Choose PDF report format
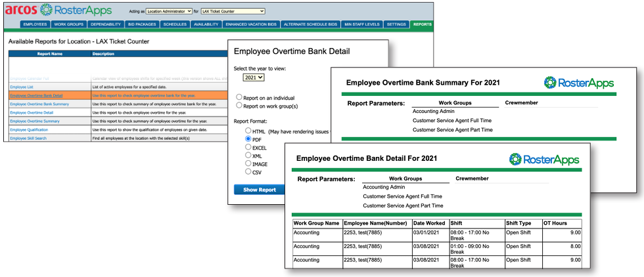This screenshot has width=644, height=277. (x=248, y=139)
